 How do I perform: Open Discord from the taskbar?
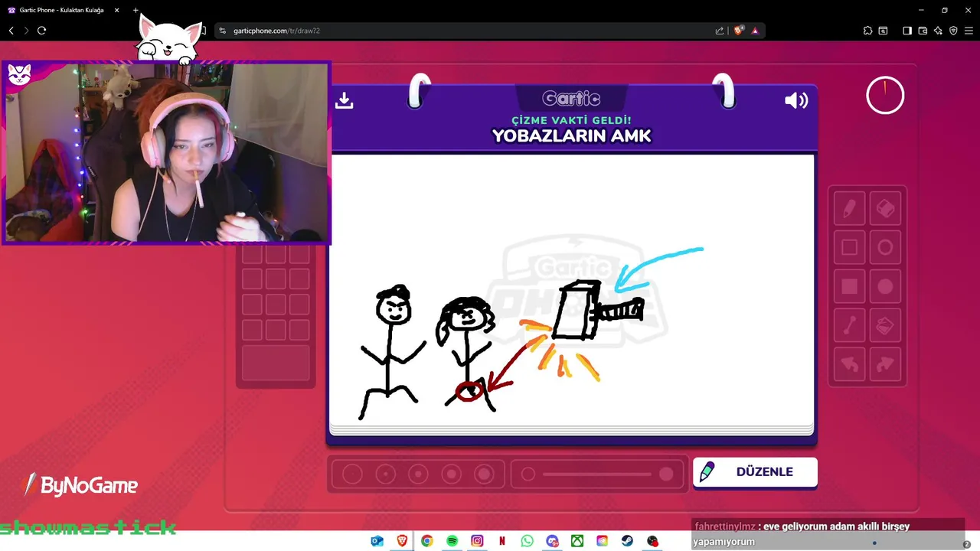(552, 541)
